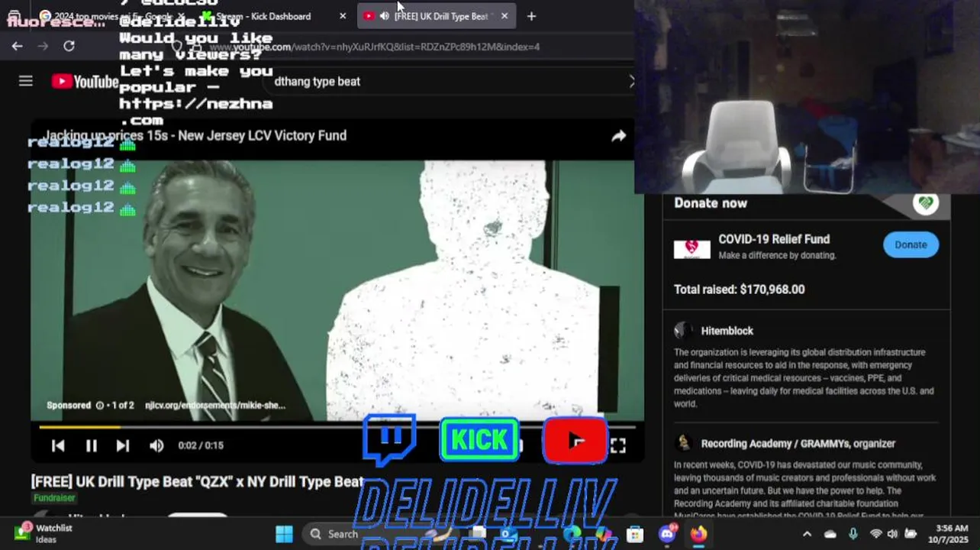Click the green Fundraiser badge
980x550 pixels.
point(54,498)
